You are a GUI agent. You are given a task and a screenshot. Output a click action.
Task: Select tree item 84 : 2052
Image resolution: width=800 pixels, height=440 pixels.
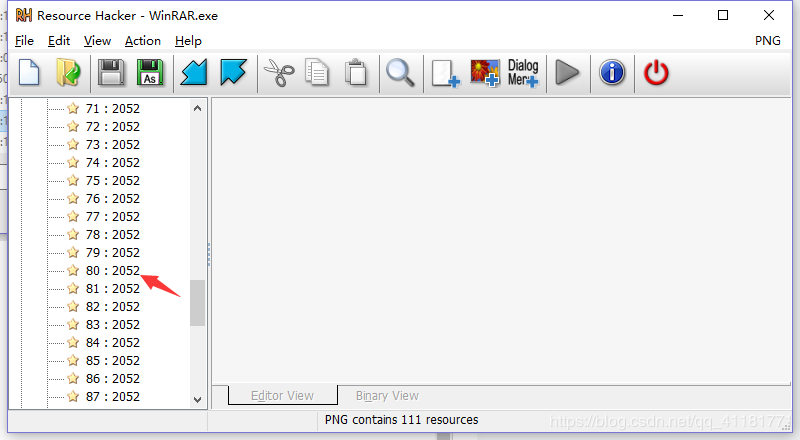click(113, 343)
